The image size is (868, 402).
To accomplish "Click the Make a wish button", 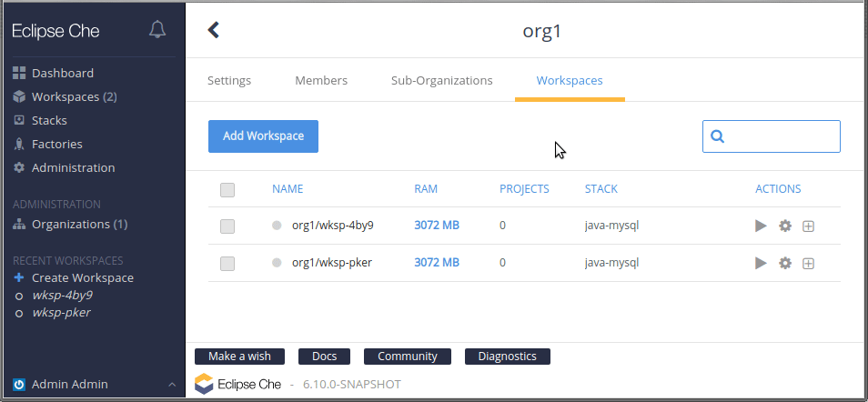I will 239,357.
